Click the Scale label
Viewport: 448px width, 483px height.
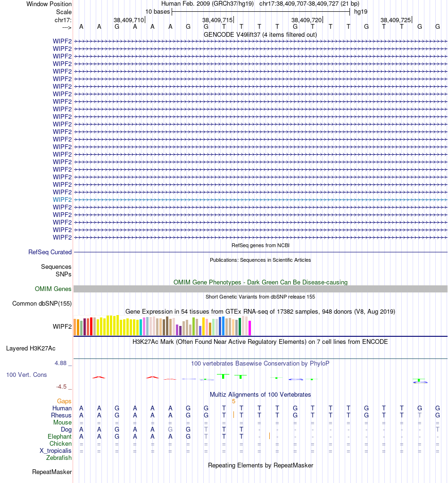tap(64, 12)
